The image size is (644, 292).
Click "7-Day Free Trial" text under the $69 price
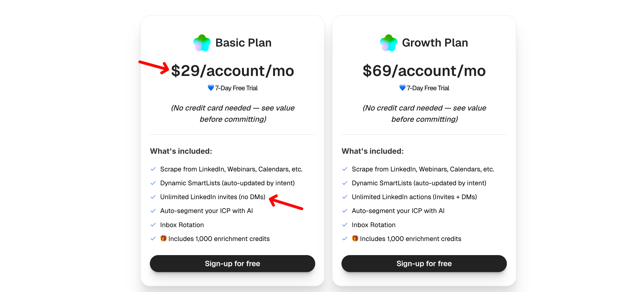(x=428, y=88)
